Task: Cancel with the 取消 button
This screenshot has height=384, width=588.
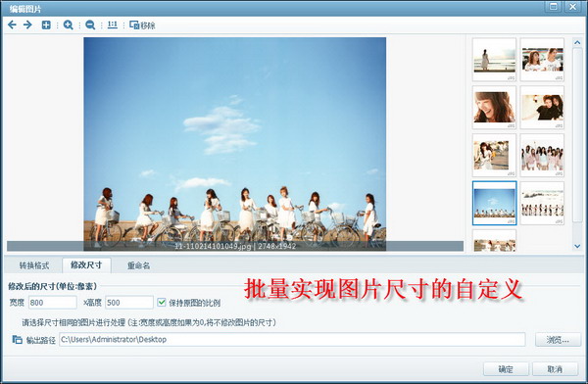Action: pos(555,369)
